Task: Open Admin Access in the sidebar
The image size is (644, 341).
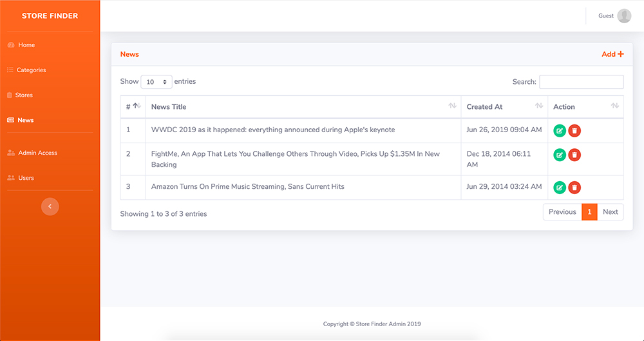Action: pos(37,153)
